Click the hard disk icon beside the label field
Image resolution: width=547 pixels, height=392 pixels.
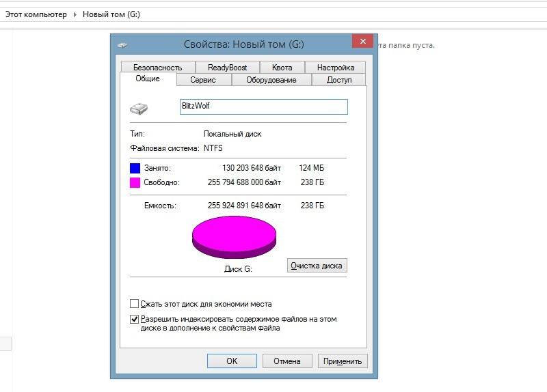pos(139,109)
